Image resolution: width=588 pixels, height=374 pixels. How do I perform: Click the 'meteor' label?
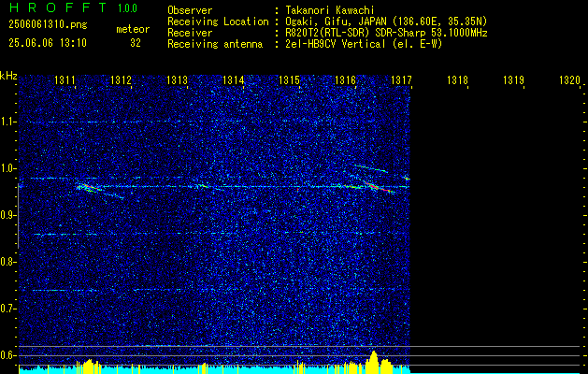(x=133, y=29)
